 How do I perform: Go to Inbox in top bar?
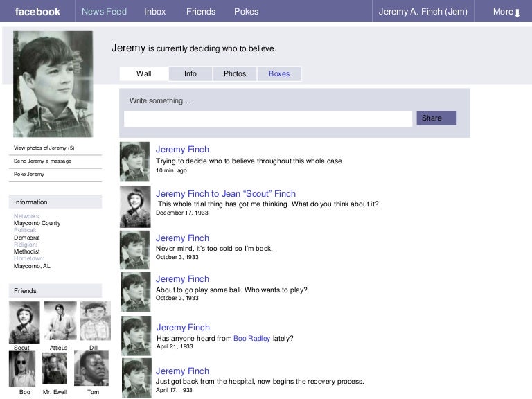tap(155, 12)
